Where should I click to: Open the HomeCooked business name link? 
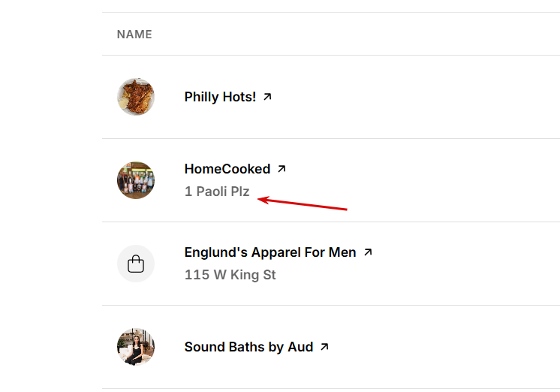[227, 169]
